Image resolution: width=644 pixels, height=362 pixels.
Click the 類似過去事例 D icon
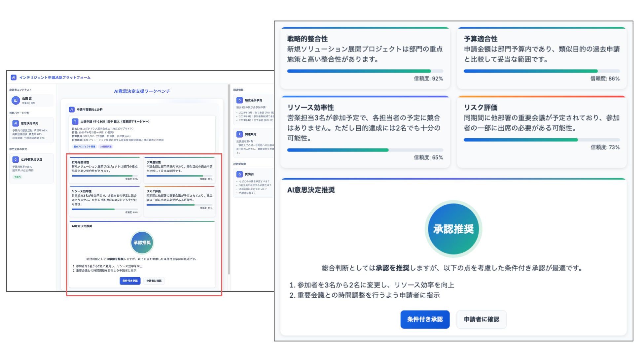point(239,100)
